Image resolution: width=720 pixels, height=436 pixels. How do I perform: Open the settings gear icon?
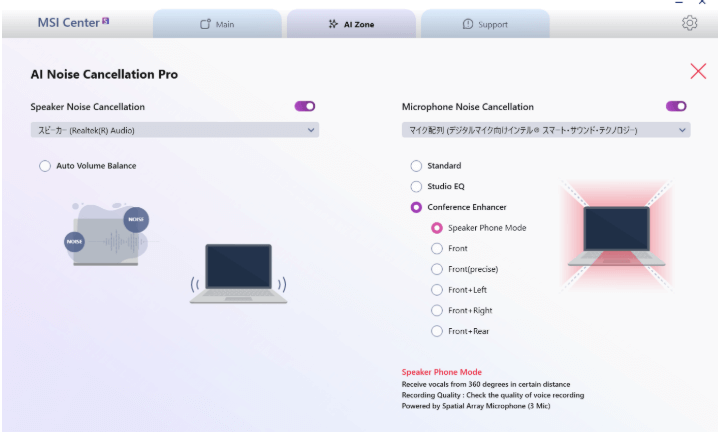pyautogui.click(x=689, y=22)
